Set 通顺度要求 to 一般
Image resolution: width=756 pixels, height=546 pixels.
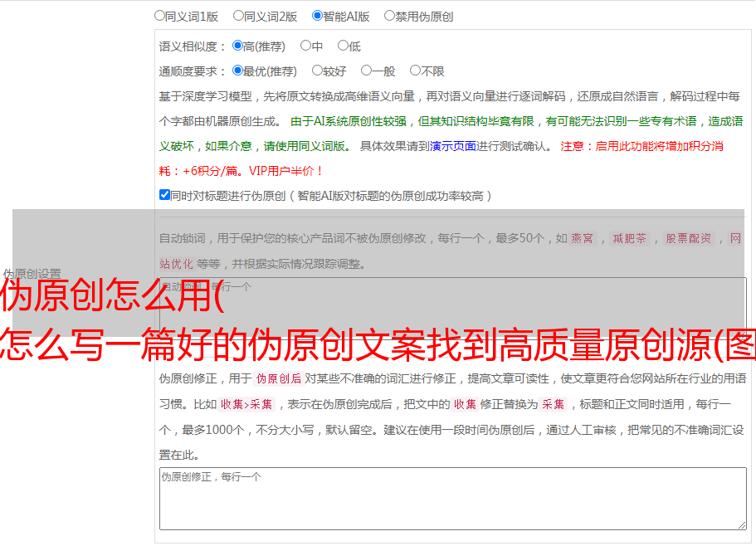click(x=367, y=71)
